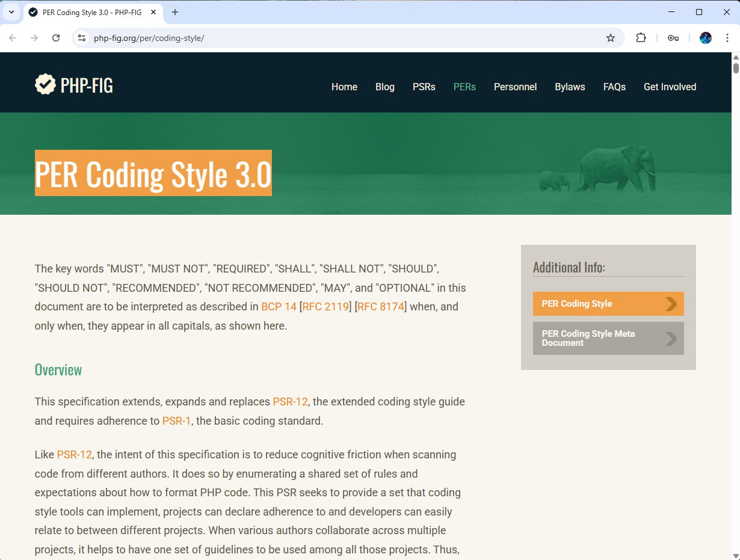Minimize the Chrome window

671,12
